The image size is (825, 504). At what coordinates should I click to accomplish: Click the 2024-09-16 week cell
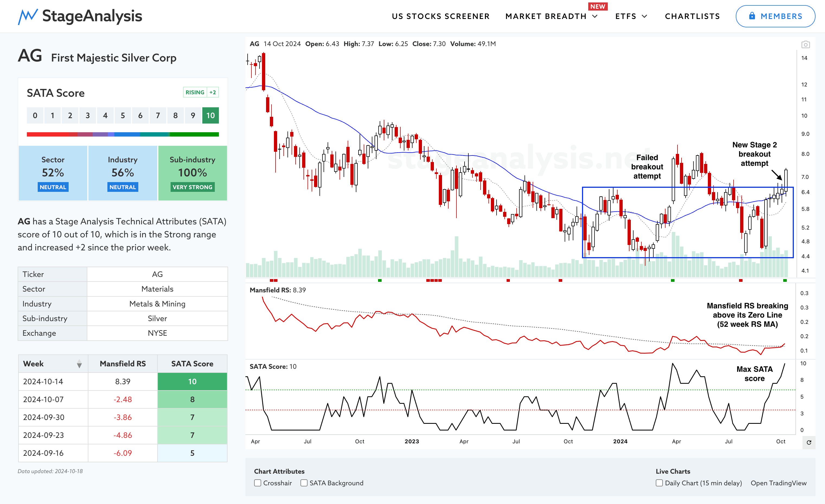click(x=53, y=453)
